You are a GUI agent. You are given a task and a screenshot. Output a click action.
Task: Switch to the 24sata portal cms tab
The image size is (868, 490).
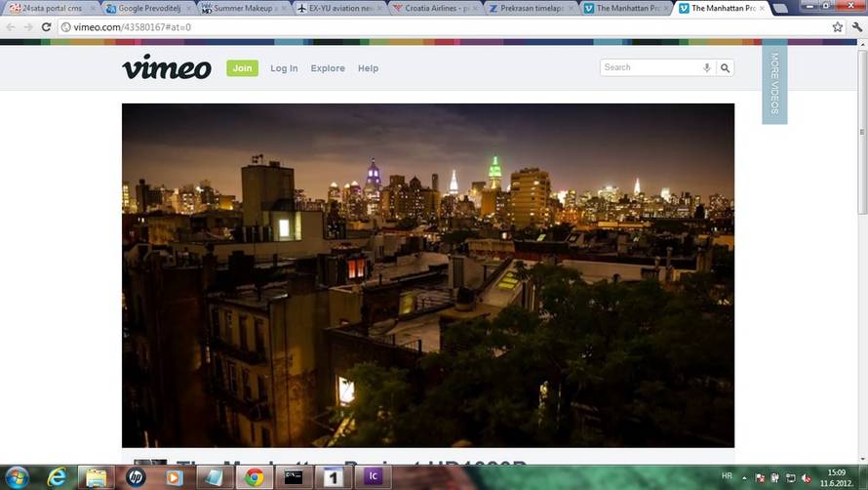click(x=52, y=9)
